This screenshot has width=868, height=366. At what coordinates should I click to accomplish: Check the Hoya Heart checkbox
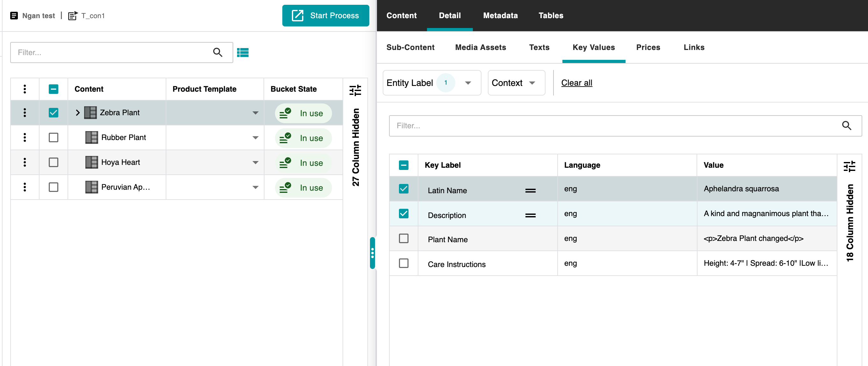[x=54, y=162]
